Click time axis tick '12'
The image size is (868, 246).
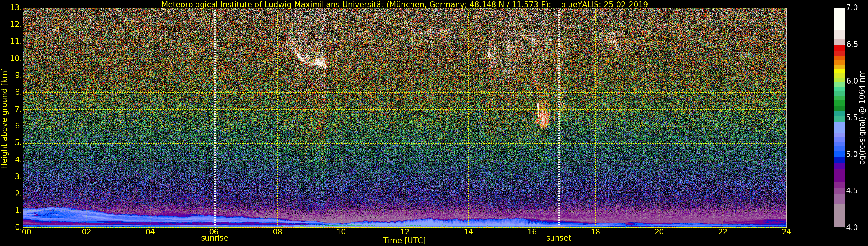click(x=405, y=232)
